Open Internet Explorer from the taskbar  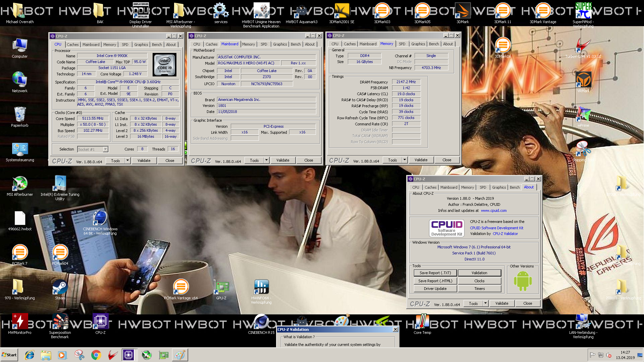click(30, 355)
